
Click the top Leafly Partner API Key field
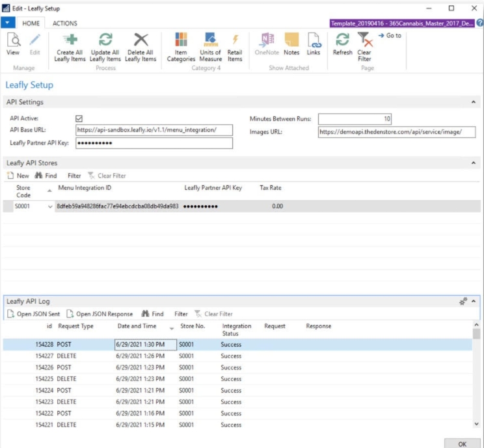pyautogui.click(x=154, y=143)
